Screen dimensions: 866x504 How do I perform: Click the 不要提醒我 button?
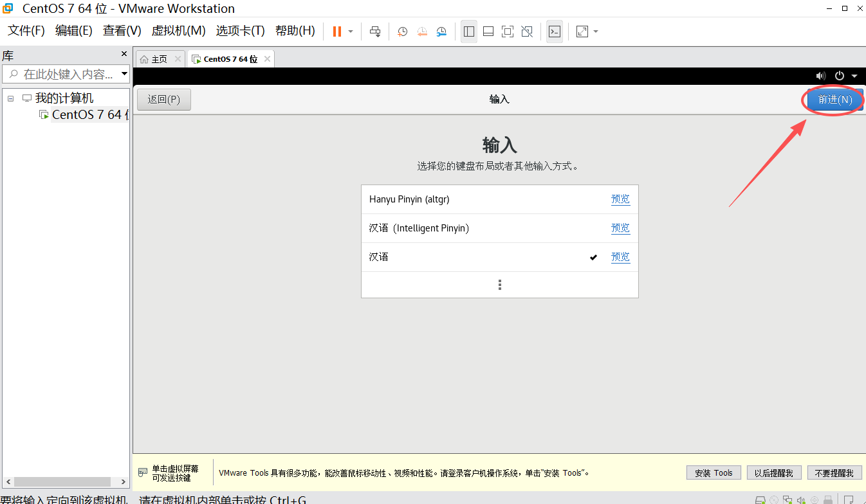click(x=834, y=473)
